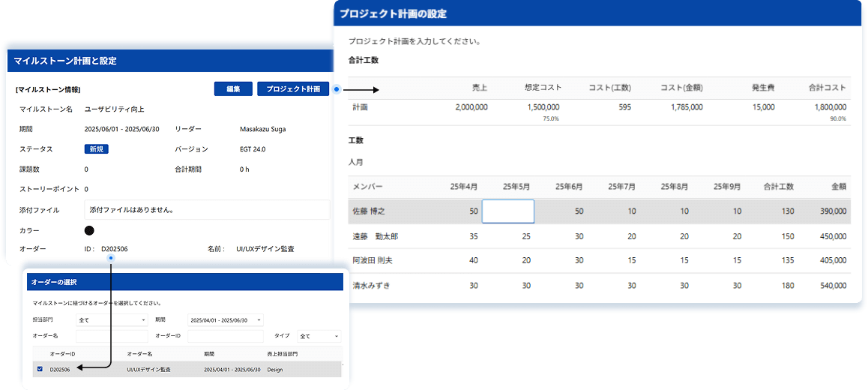Screen dimensions: 868x390
Task: Toggle checkbox for order D202506
Action: point(39,369)
